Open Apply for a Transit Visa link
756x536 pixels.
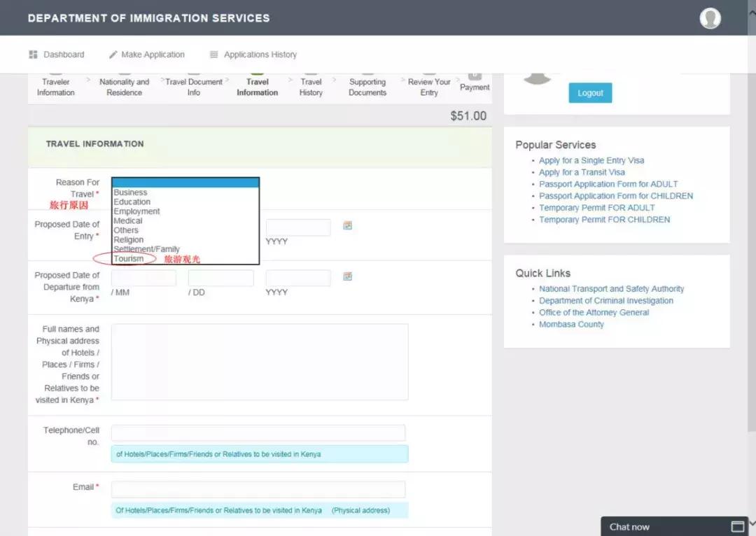[x=582, y=172]
